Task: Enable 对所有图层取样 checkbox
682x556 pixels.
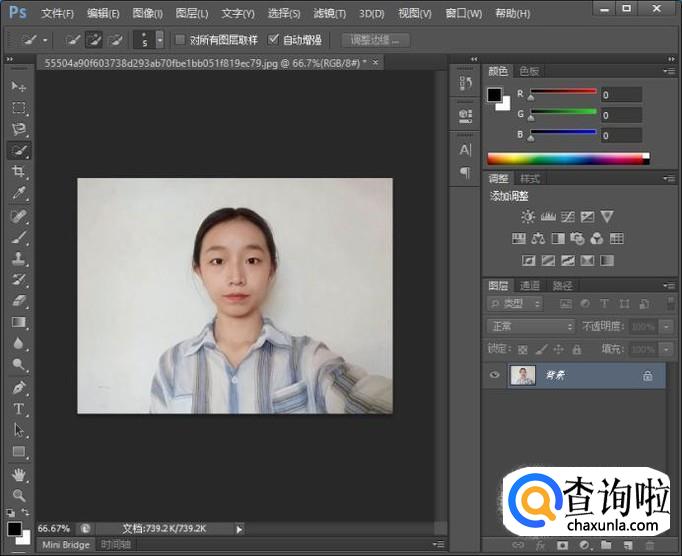Action: [x=180, y=41]
